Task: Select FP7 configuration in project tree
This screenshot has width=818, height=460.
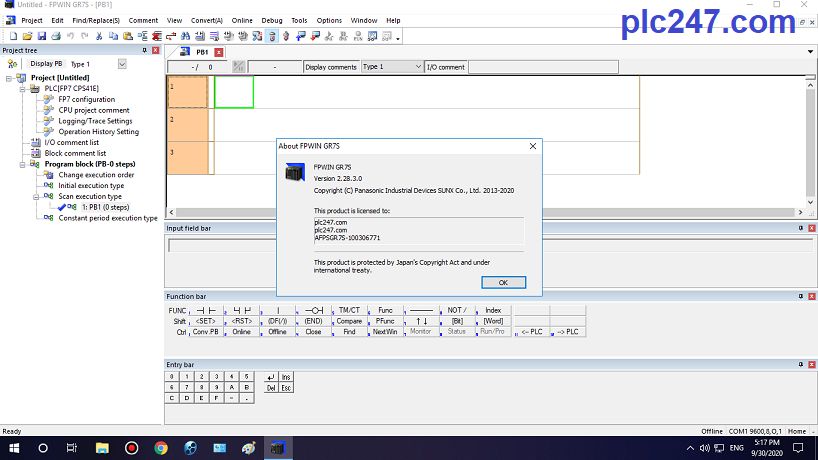Action: click(86, 99)
